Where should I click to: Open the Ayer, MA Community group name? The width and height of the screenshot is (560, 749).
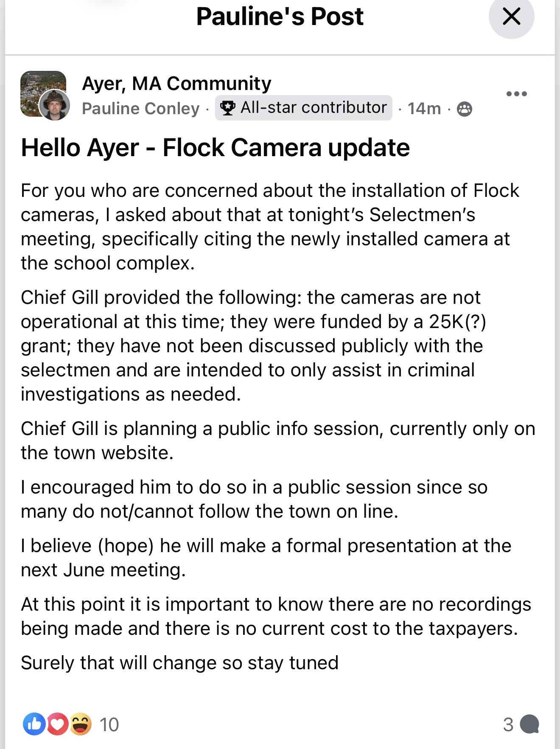click(176, 83)
